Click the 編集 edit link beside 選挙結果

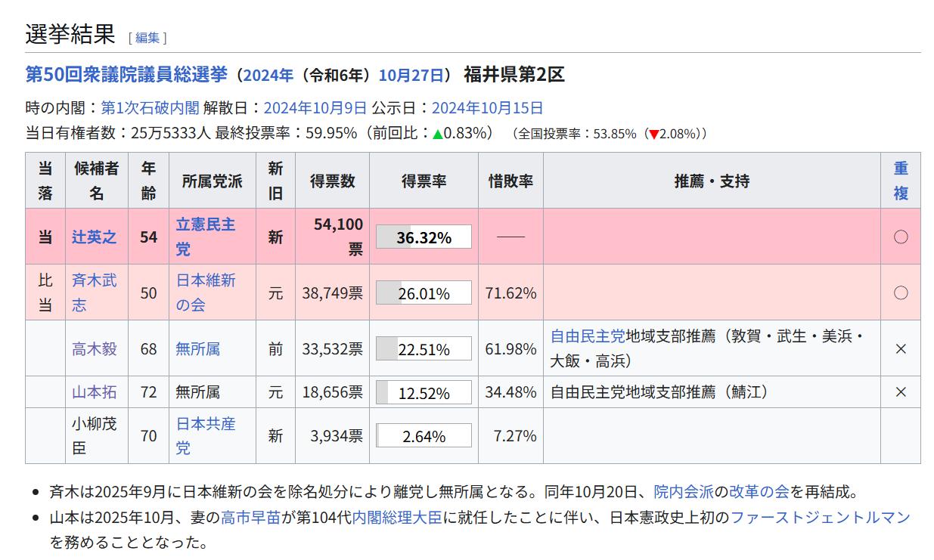tap(147, 38)
